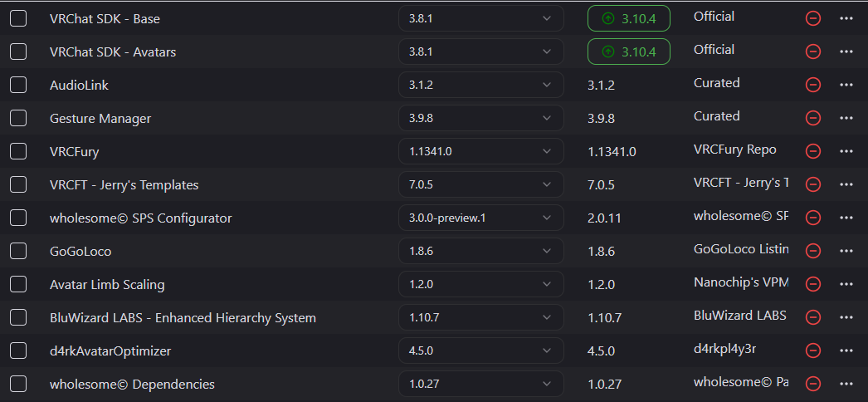Open version dropdown for VRChat SDK - Base
This screenshot has width=868, height=402.
(x=481, y=18)
